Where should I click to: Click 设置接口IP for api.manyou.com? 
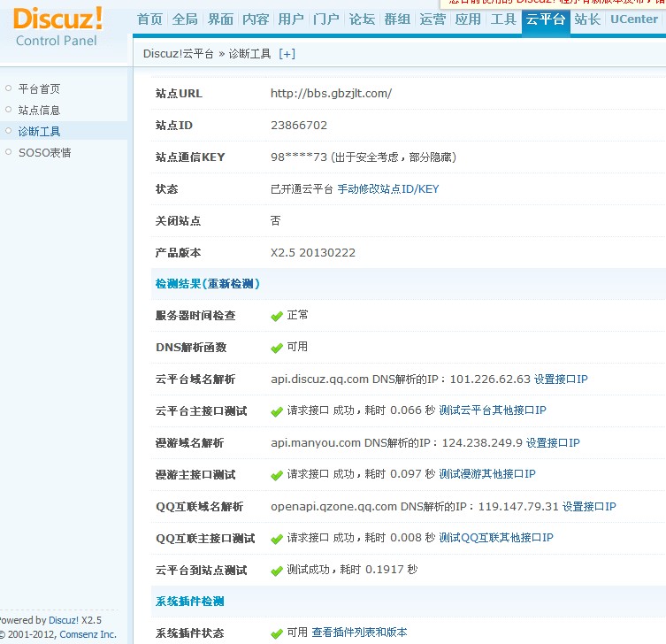click(553, 442)
